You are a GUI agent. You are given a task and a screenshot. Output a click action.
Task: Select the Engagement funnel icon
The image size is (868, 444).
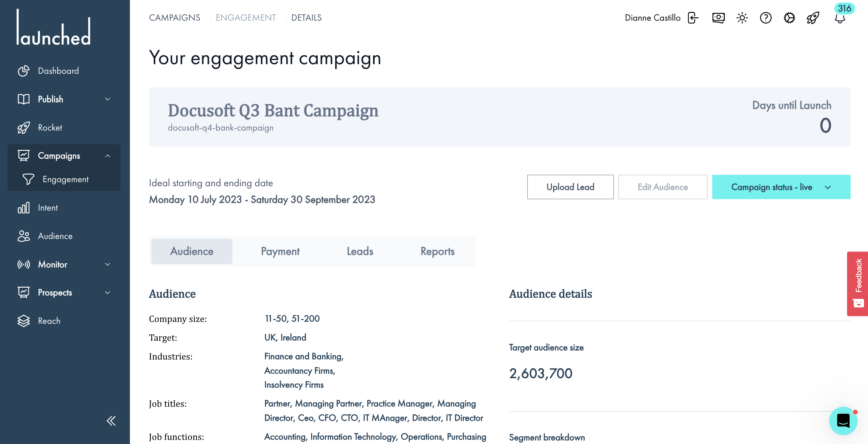(28, 179)
